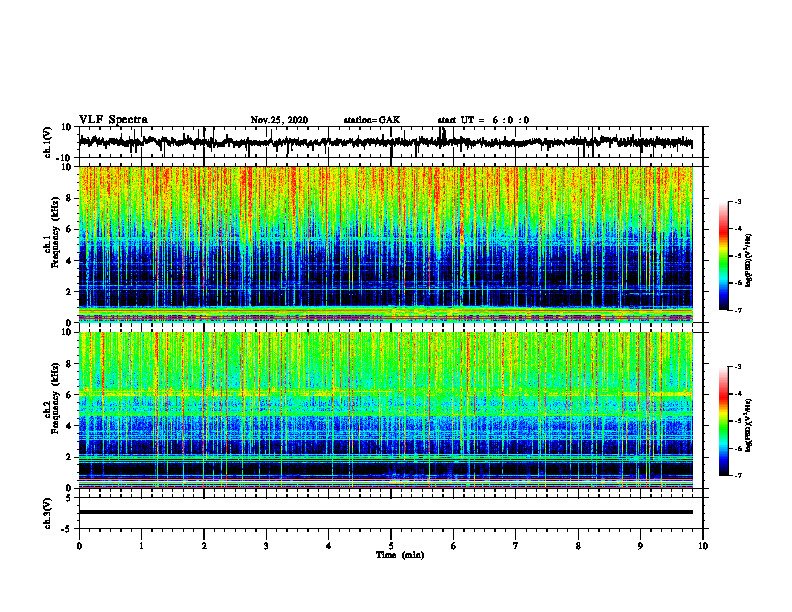Viewport: 792px width, 612px height.
Task: Click the "9" tick on the time axis
Action: click(x=640, y=546)
